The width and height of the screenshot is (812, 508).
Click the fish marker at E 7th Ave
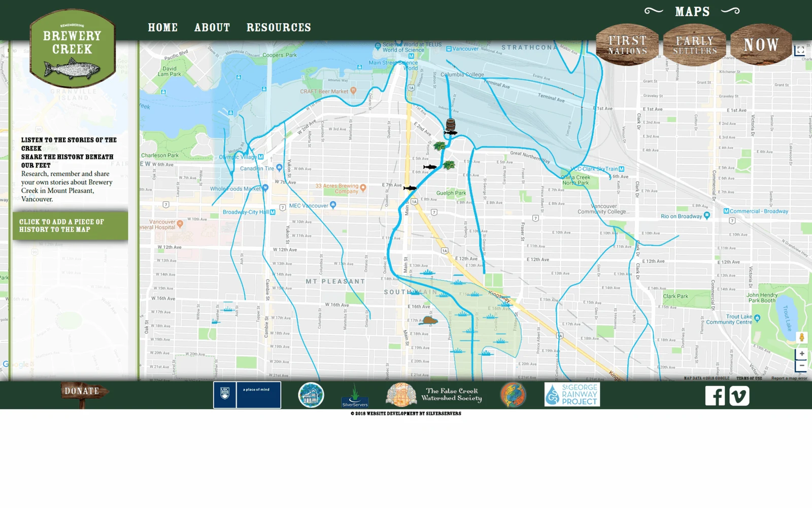tap(410, 188)
